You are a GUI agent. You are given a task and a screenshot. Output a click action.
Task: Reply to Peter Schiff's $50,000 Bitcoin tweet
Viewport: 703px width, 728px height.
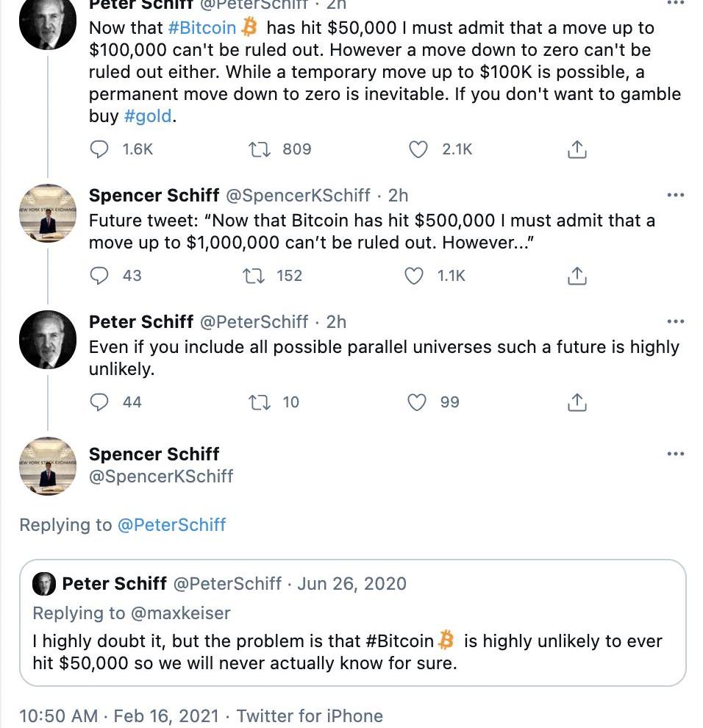(99, 149)
